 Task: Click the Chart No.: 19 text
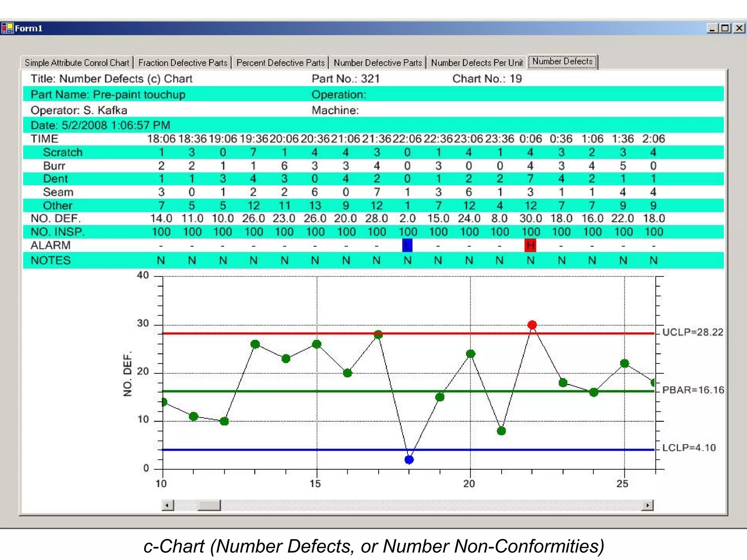pyautogui.click(x=487, y=79)
